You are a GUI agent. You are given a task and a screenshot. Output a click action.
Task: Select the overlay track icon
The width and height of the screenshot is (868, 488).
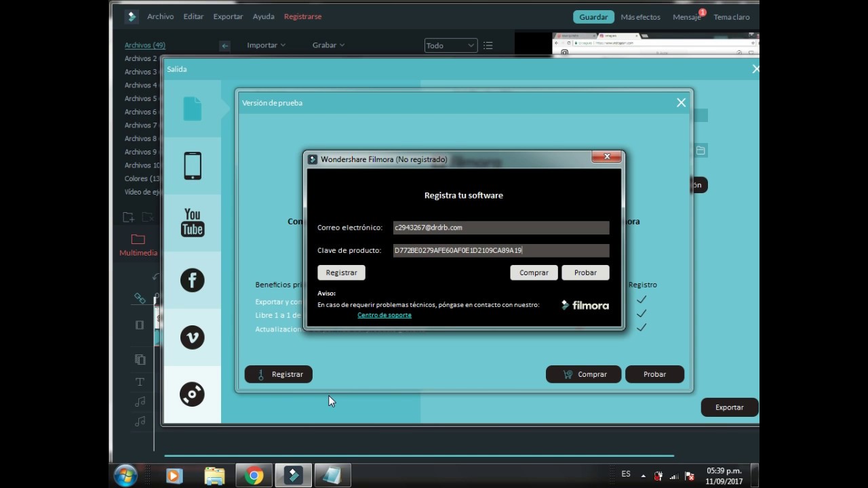click(140, 359)
